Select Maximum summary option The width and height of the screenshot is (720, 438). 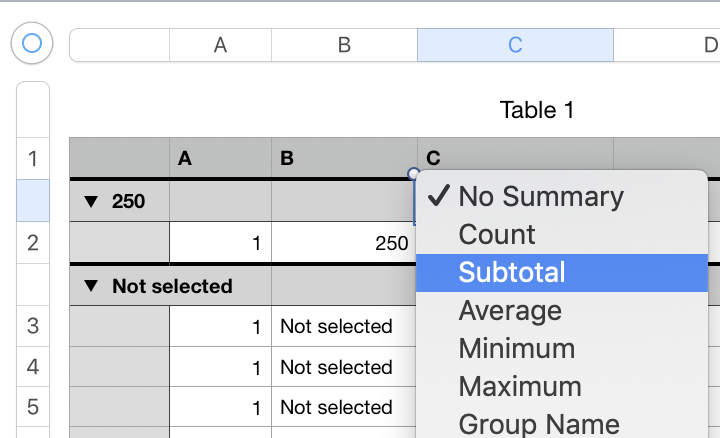(520, 387)
